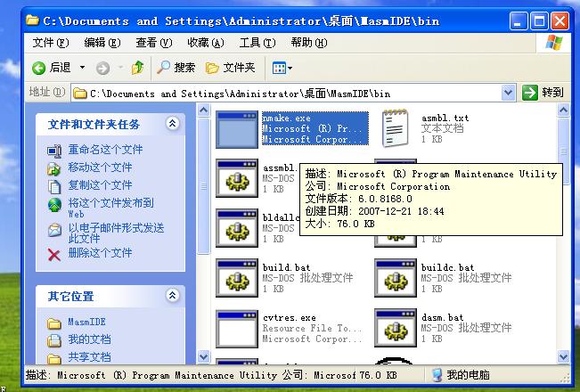
Task: Open the 编辑(E) menu
Action: [102, 43]
